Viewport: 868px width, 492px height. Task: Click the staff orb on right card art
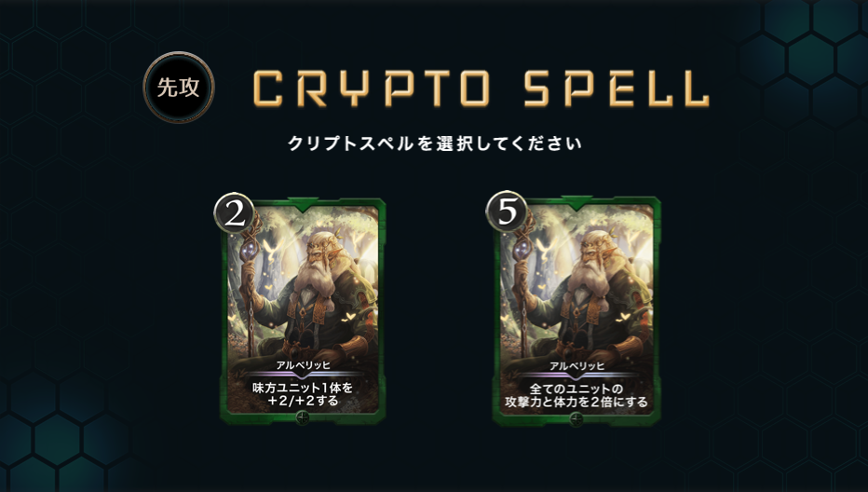(x=524, y=248)
